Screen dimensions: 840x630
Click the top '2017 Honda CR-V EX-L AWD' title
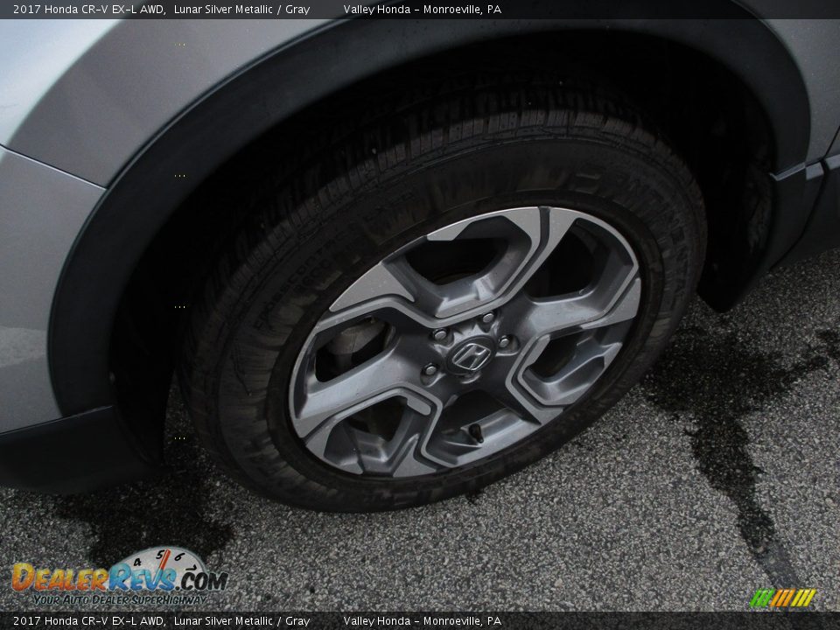[x=88, y=9]
